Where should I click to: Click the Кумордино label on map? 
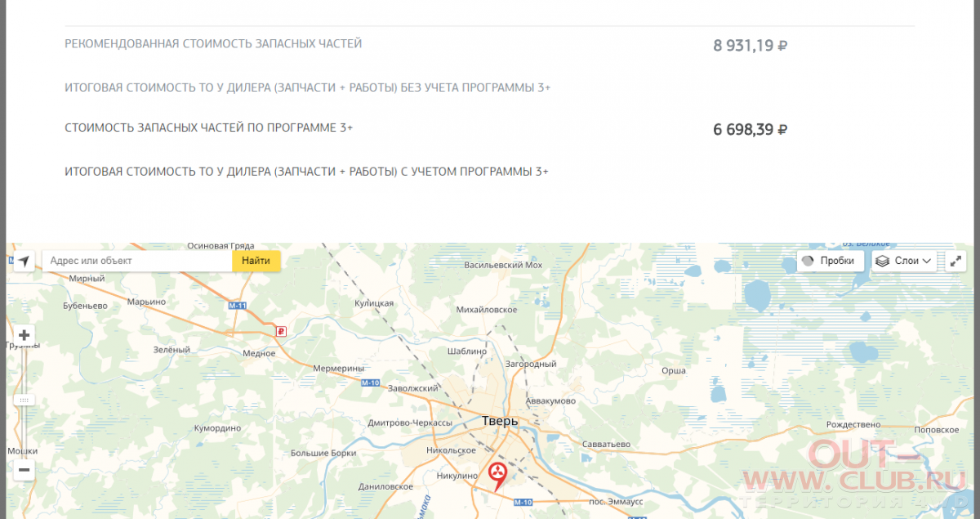(217, 428)
